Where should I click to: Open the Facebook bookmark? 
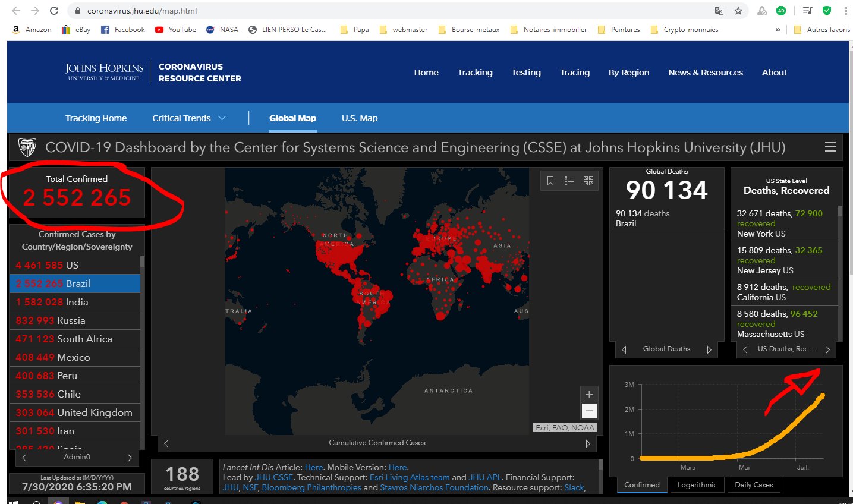click(122, 30)
